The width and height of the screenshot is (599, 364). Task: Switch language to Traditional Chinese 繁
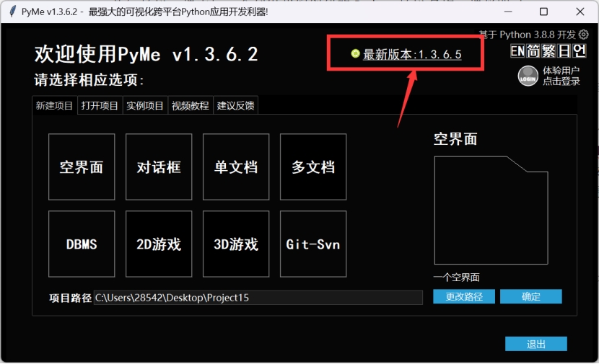[x=548, y=50]
